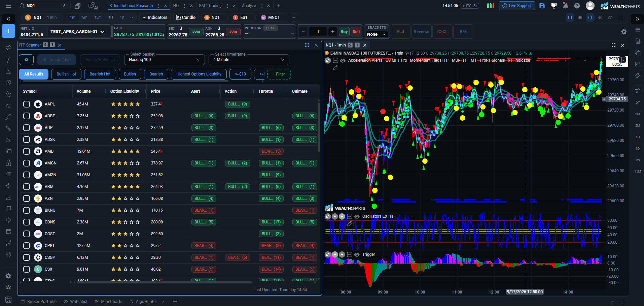Expand more timeframe options chevron

tap(132, 18)
